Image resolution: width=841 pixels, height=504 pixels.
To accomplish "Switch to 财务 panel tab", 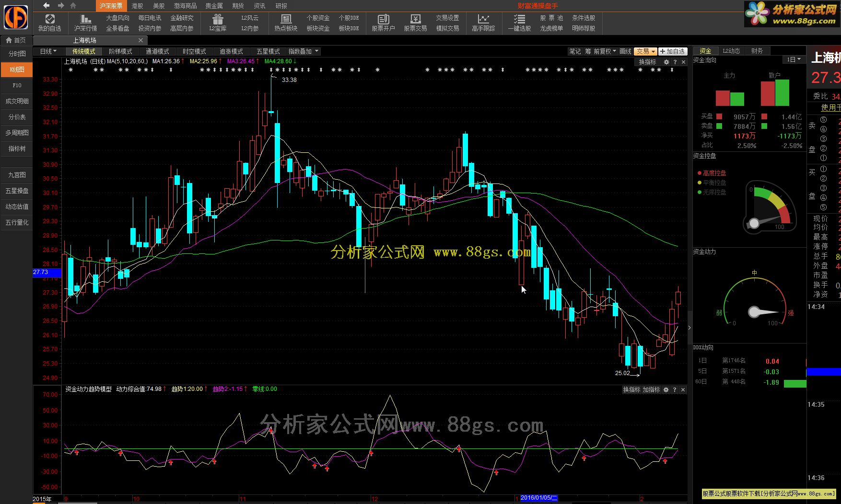I will tap(757, 51).
